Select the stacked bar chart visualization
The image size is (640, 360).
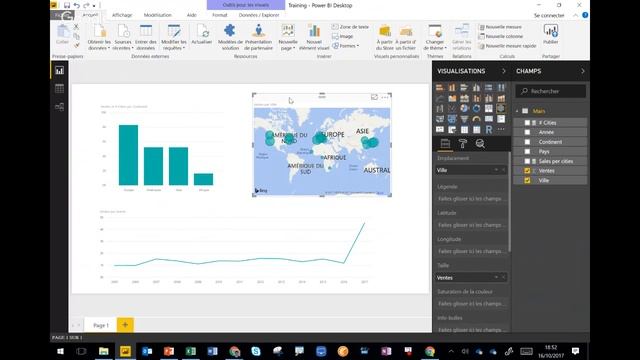point(440,87)
